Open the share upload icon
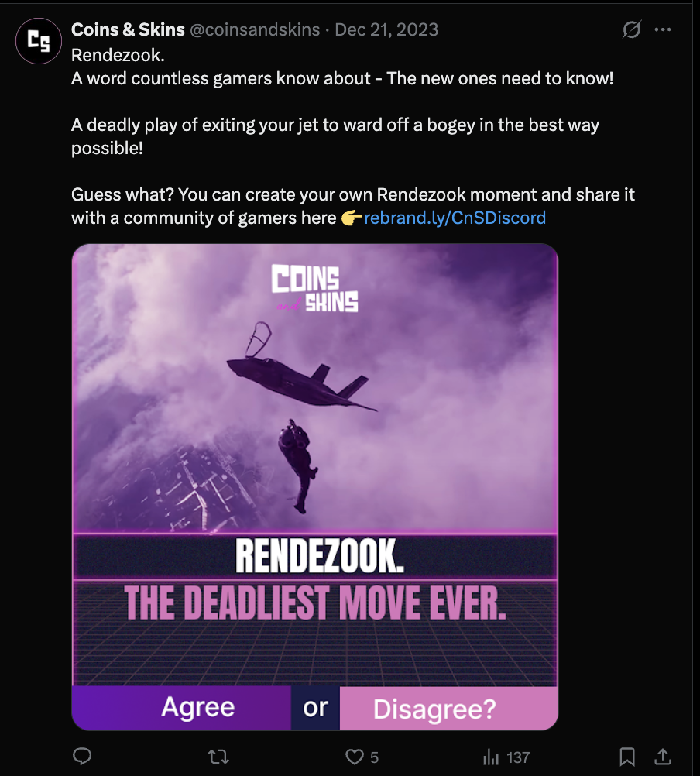The image size is (700, 776). [x=663, y=756]
